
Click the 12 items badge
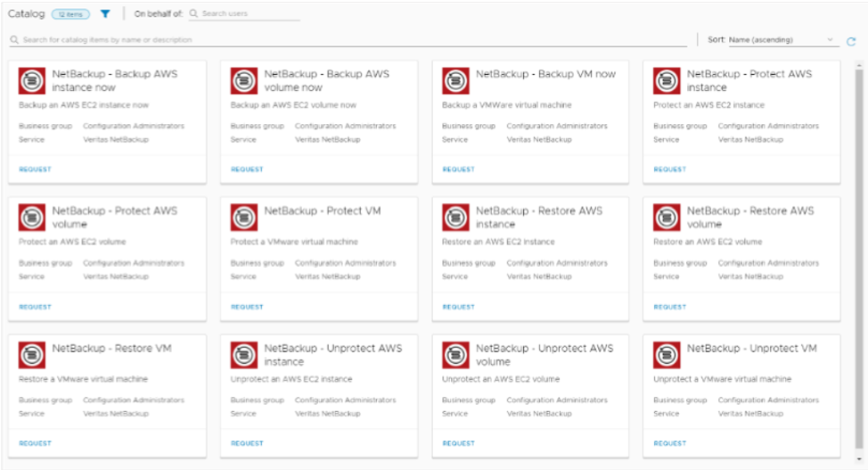pos(71,14)
